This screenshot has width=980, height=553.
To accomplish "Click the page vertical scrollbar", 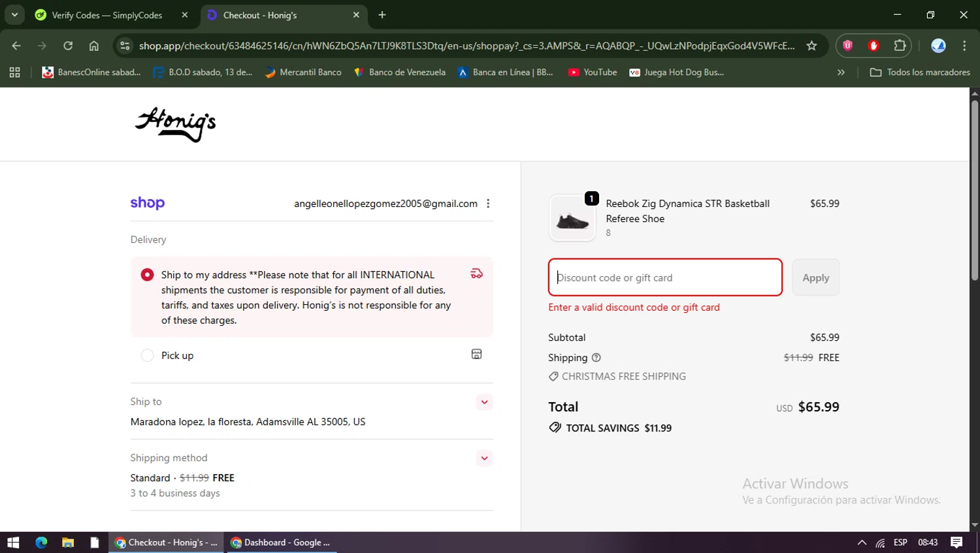I will pos(975,189).
